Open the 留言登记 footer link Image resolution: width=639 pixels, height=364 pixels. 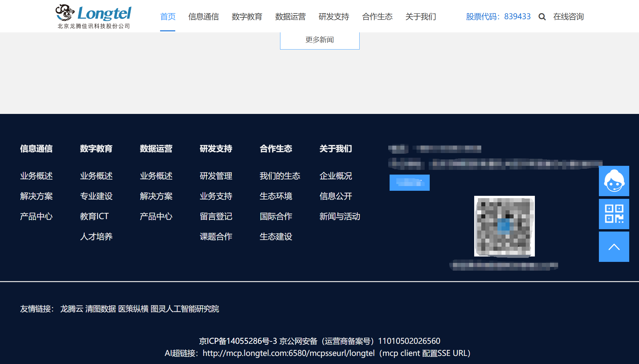click(216, 216)
